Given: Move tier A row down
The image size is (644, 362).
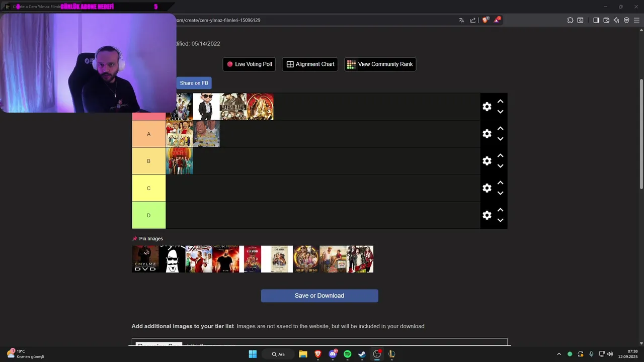Looking at the screenshot, I should click(x=500, y=139).
